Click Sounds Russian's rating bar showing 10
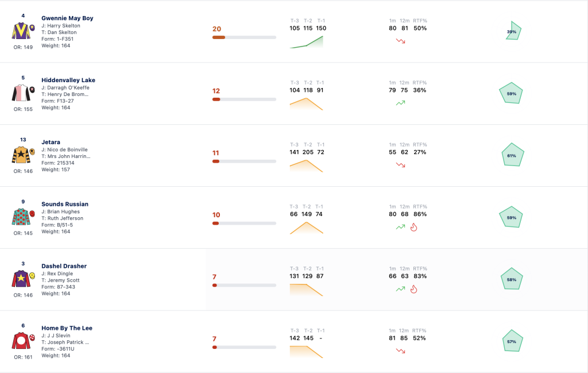 (x=244, y=223)
